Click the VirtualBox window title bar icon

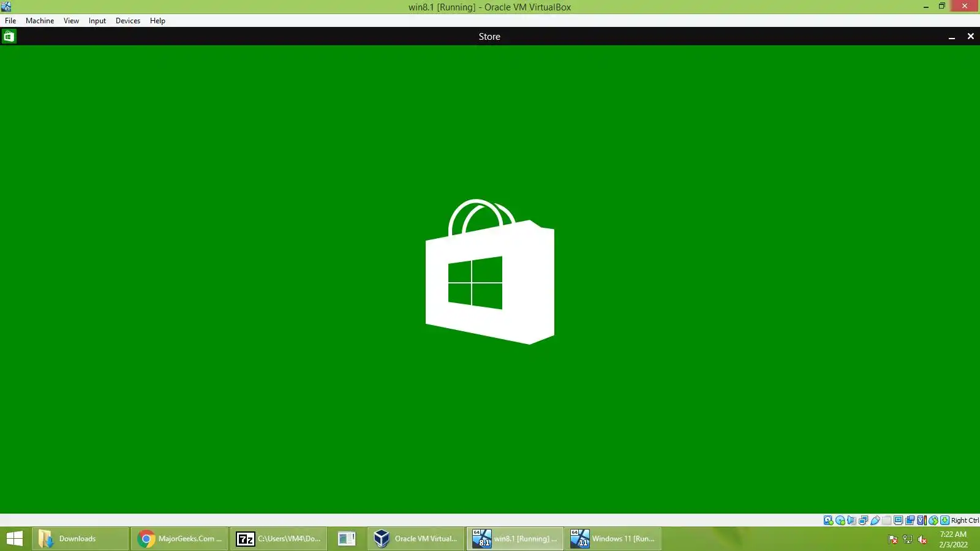tap(6, 7)
